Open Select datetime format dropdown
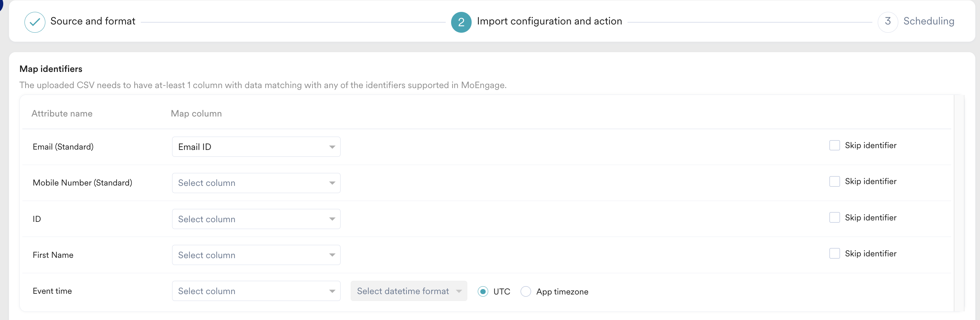Image resolution: width=980 pixels, height=320 pixels. pos(409,291)
